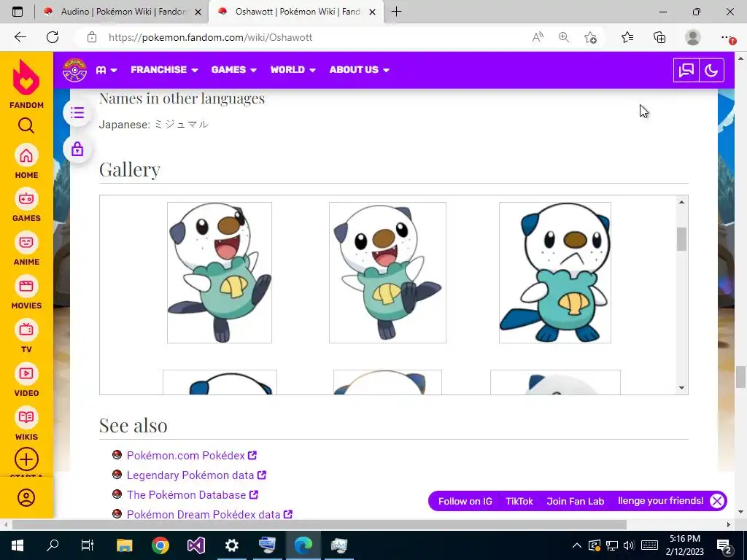This screenshot has width=747, height=560.
Task: Go to Fandom HOME in sidebar
Action: [x=26, y=161]
